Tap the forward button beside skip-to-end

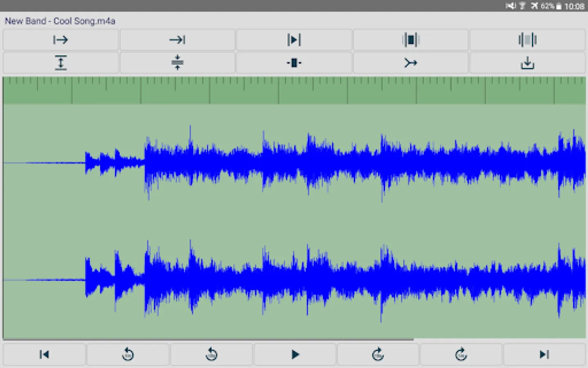pyautogui.click(x=461, y=354)
